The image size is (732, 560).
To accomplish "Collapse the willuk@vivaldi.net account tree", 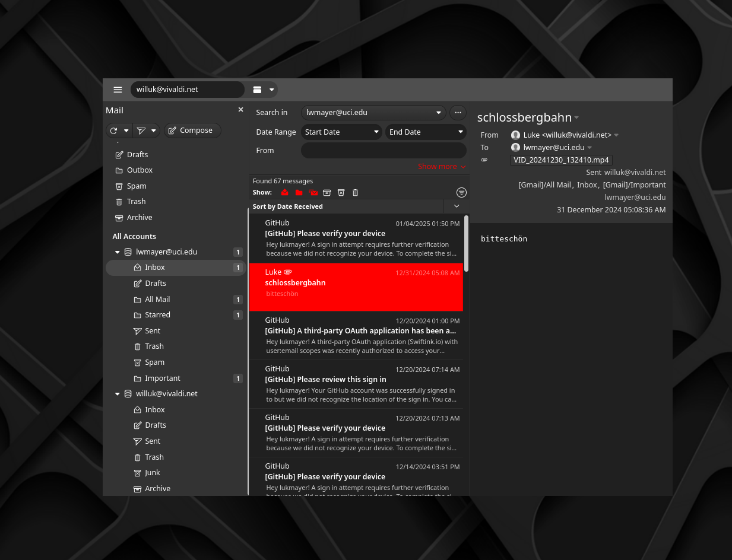I will pyautogui.click(x=118, y=394).
